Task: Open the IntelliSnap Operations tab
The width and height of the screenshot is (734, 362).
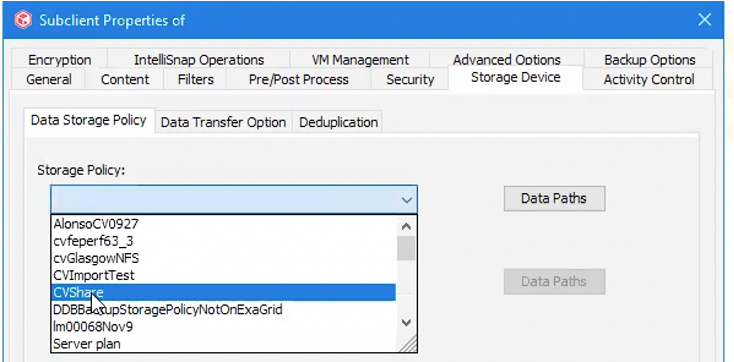Action: point(199,60)
